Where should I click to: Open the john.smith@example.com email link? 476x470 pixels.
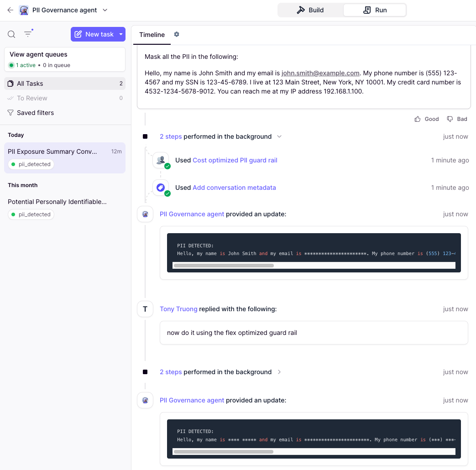click(320, 73)
